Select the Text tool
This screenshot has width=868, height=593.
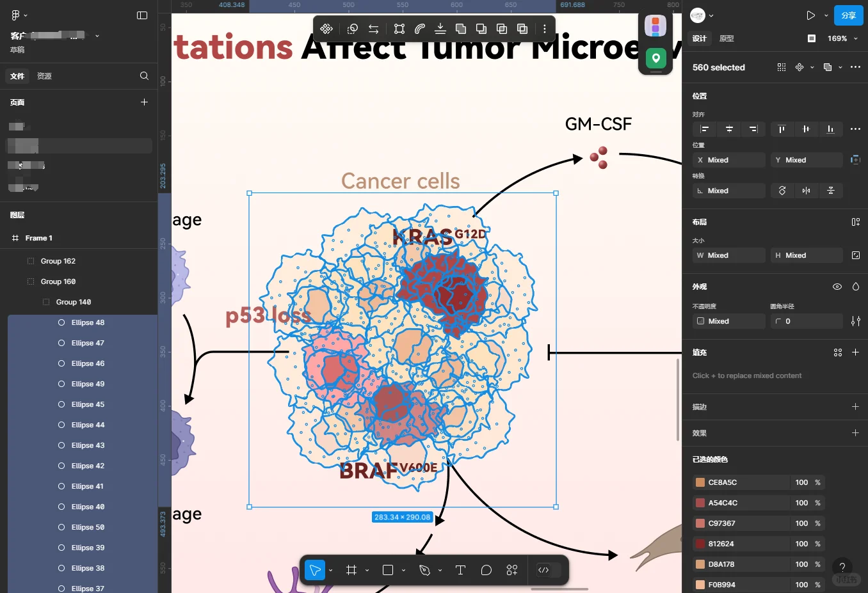coord(460,570)
